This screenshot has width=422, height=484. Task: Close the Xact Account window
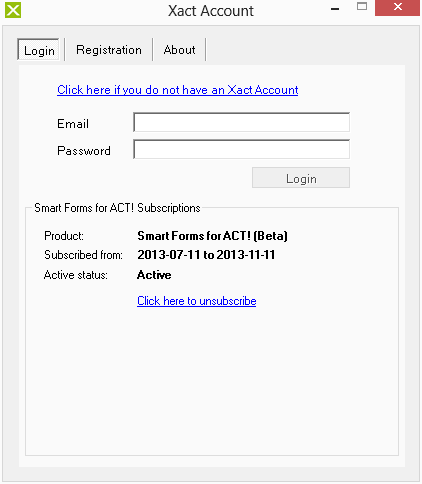pos(397,7)
